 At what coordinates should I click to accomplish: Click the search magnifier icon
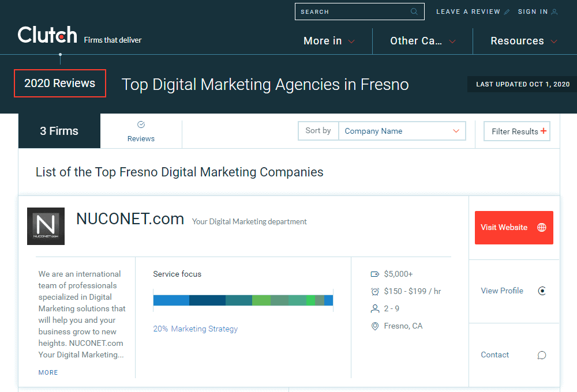(414, 12)
